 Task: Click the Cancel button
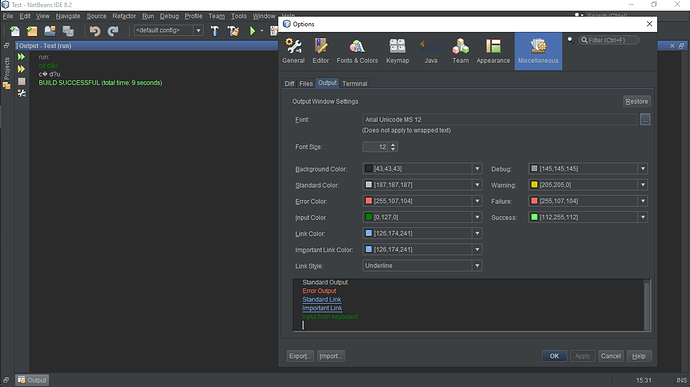610,356
